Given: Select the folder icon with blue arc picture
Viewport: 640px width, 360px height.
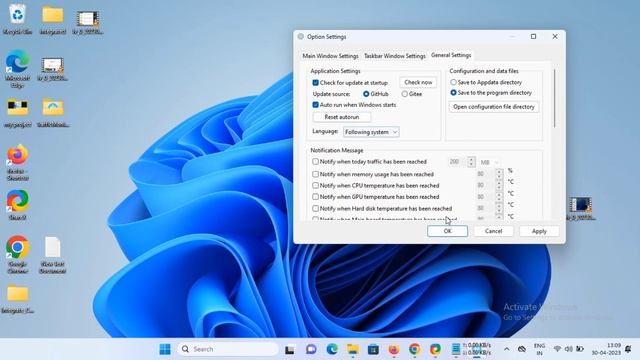Looking at the screenshot, I should 53,113.
